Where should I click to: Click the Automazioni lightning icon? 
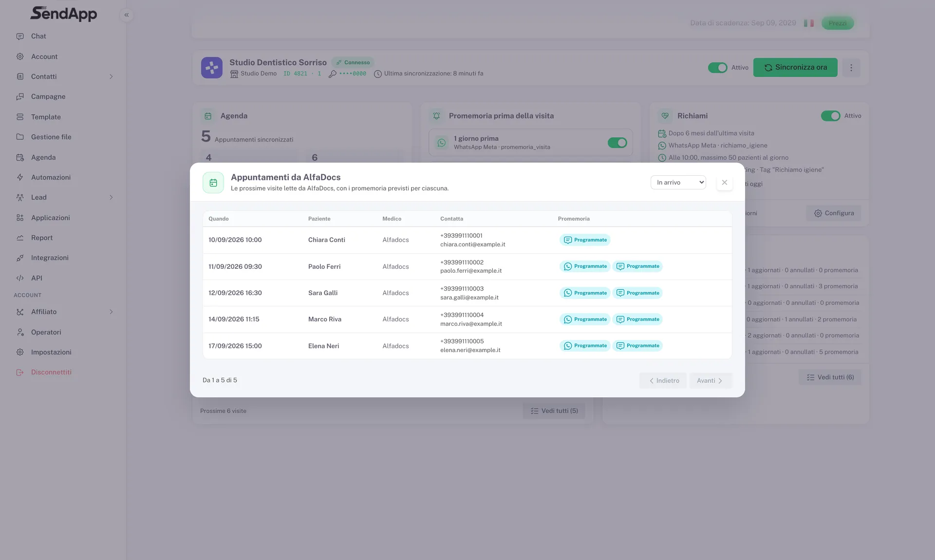20,177
